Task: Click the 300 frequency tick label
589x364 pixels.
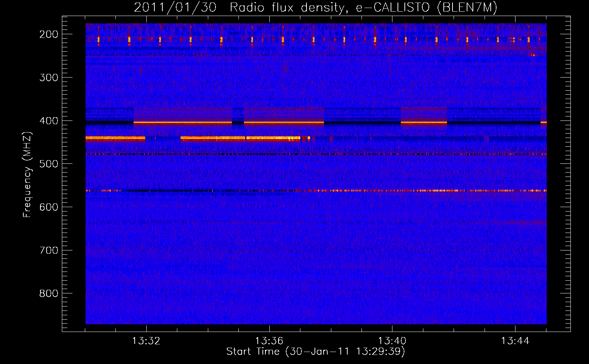Action: pyautogui.click(x=49, y=78)
